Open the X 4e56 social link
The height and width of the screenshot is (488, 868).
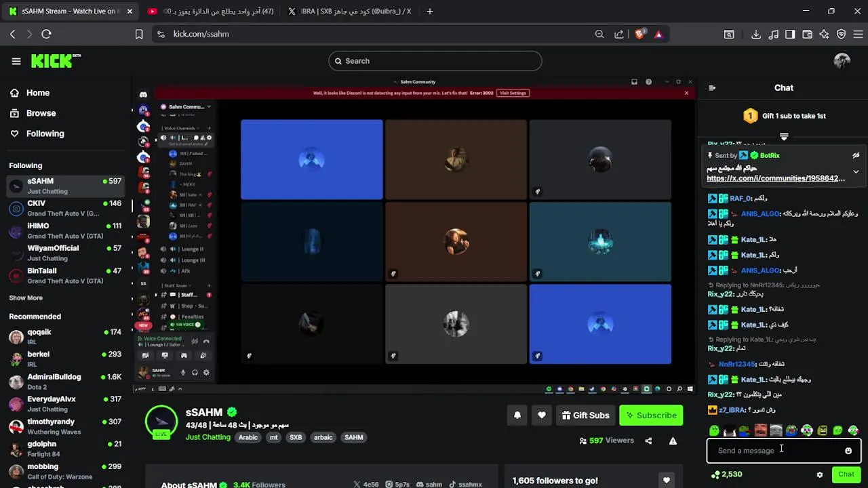coord(366,485)
